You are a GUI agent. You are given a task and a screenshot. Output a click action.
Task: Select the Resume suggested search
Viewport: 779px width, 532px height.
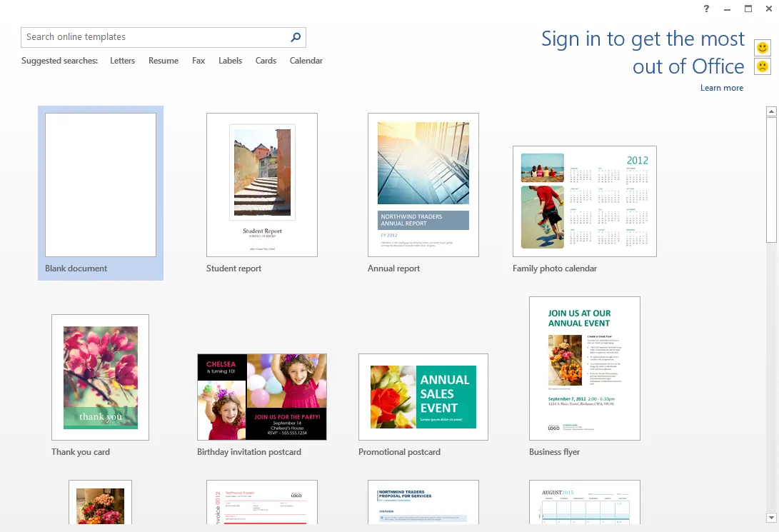pos(164,61)
